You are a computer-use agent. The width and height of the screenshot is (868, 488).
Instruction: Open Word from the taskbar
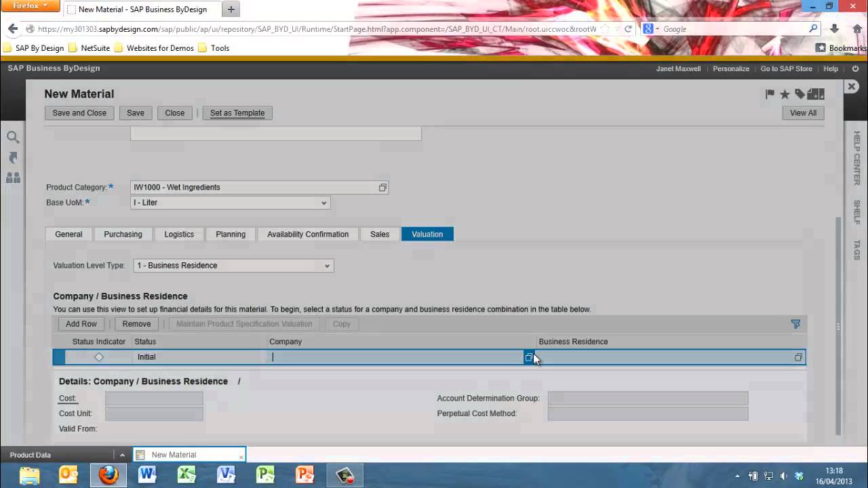point(147,475)
